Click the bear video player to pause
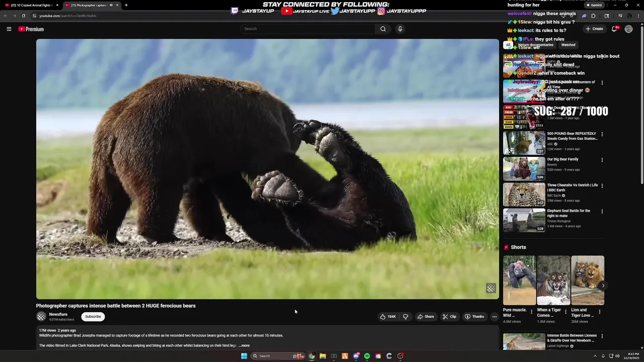The image size is (644, 362). [x=267, y=169]
